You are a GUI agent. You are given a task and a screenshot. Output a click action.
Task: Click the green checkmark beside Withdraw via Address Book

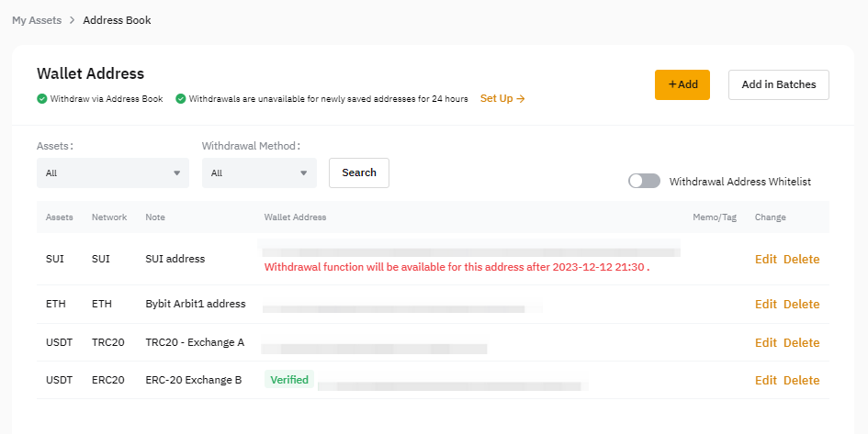[x=42, y=99]
